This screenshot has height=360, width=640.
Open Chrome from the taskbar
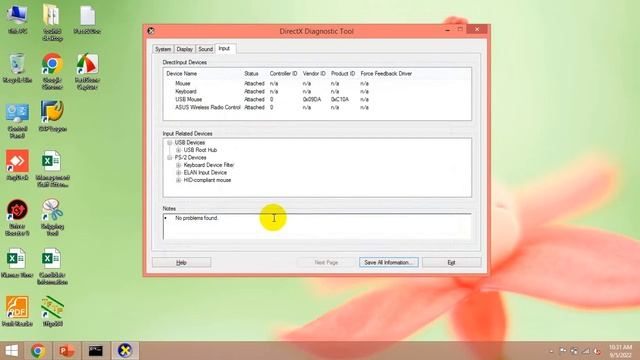pos(38,351)
